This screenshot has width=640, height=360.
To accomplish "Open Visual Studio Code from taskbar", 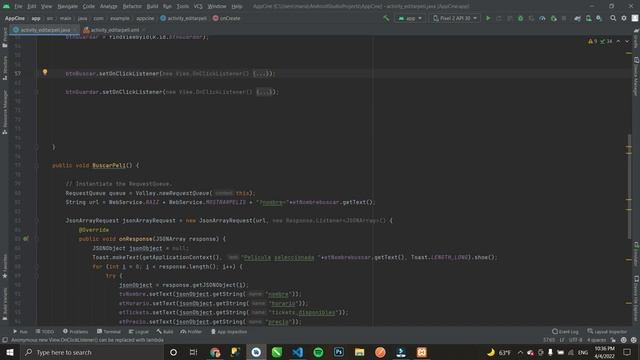I will tap(298, 352).
